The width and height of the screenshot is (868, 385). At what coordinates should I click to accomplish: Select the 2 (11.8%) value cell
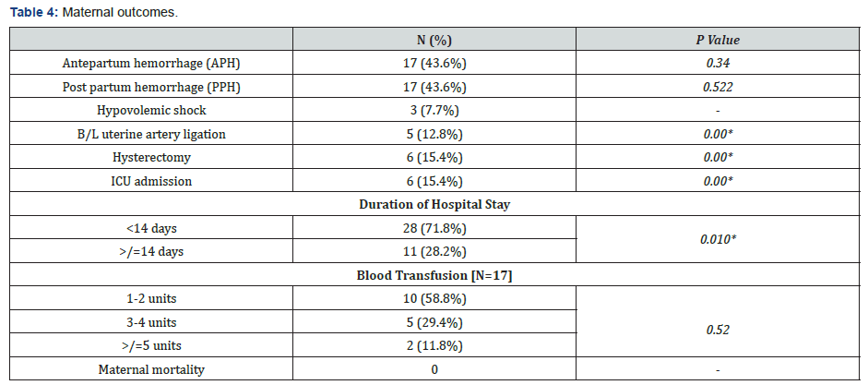click(x=434, y=347)
